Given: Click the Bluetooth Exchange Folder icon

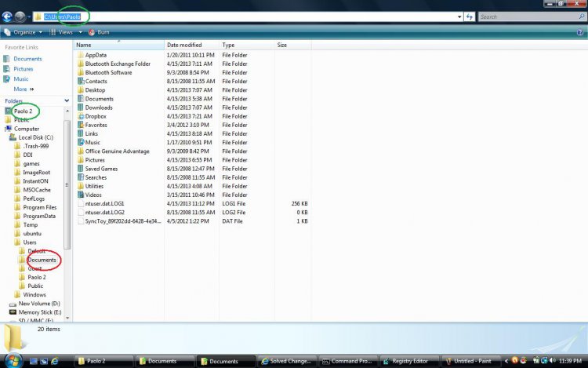Looking at the screenshot, I should (80, 64).
